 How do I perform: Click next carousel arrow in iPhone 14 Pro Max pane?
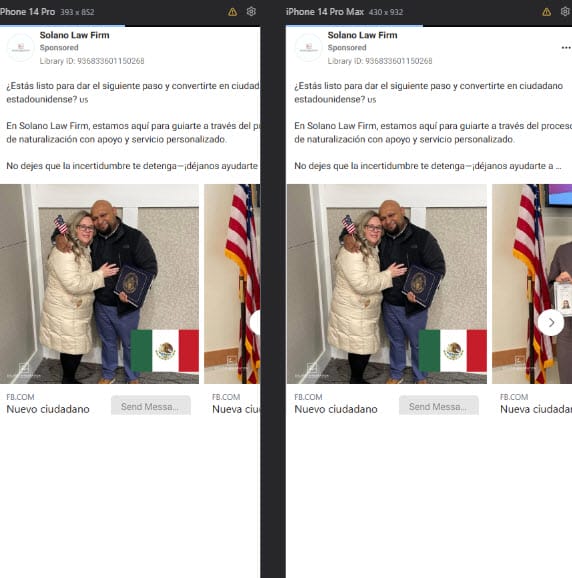[x=551, y=323]
